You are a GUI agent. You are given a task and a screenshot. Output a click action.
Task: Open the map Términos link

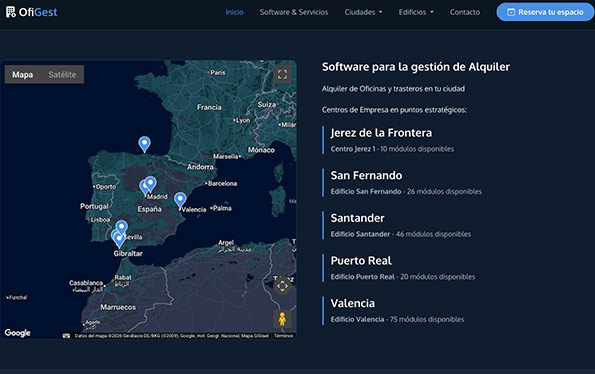(283, 336)
